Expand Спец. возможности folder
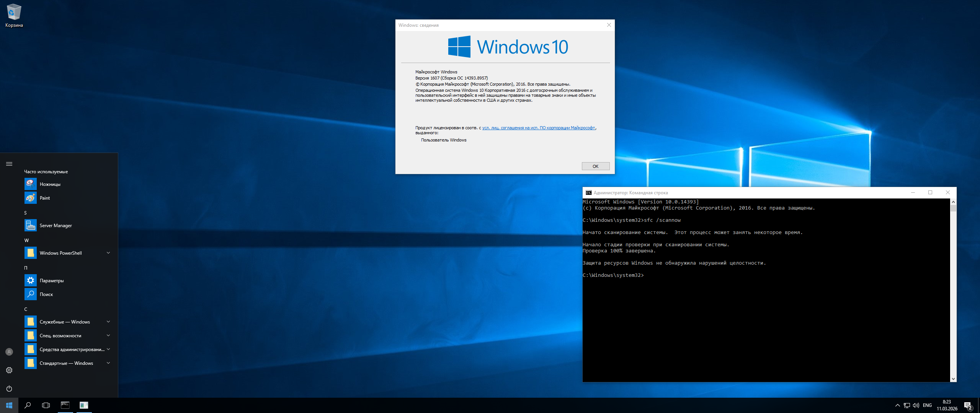The image size is (980, 413). pos(108,335)
